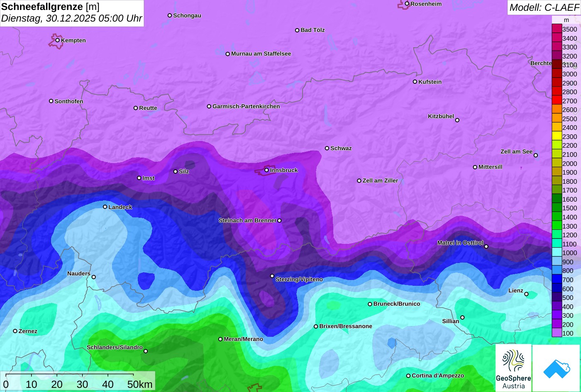Click the Zernez location dot

(15, 331)
